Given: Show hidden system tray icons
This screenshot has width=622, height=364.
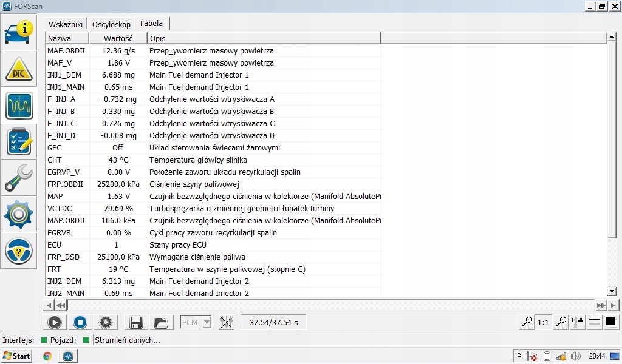Looking at the screenshot, I should pyautogui.click(x=519, y=356).
